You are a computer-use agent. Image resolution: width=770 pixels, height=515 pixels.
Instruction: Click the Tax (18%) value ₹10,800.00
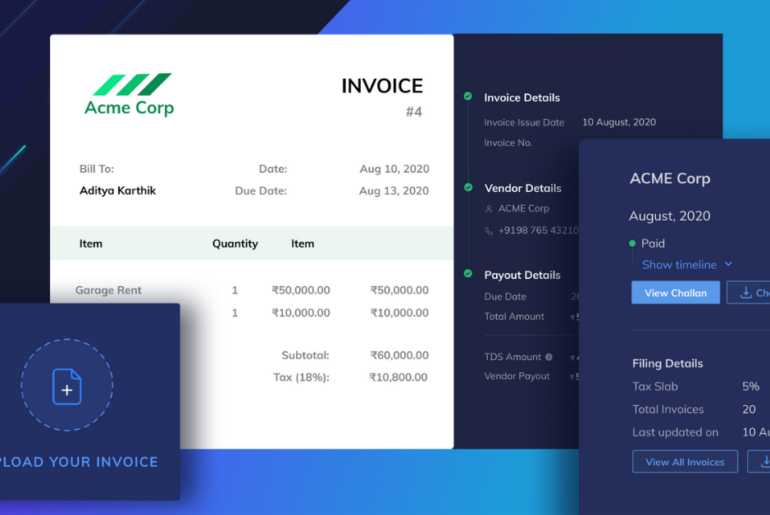coord(398,377)
